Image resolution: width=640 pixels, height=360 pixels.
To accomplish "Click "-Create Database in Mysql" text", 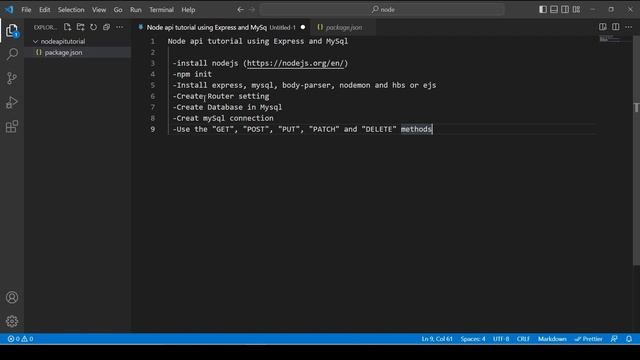I will [227, 107].
